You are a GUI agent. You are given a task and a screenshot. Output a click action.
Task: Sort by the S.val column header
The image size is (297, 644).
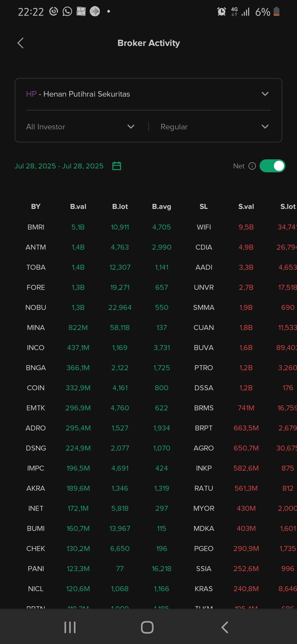coord(246,206)
